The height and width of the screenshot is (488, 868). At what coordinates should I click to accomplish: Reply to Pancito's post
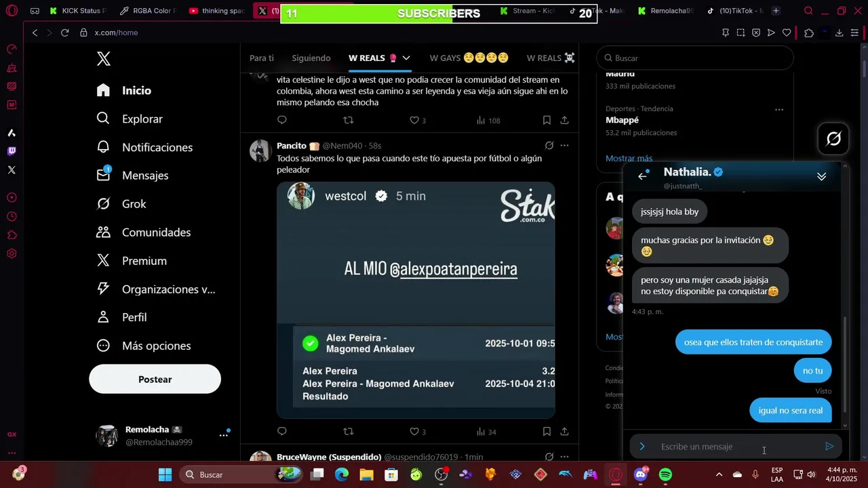coord(282,432)
